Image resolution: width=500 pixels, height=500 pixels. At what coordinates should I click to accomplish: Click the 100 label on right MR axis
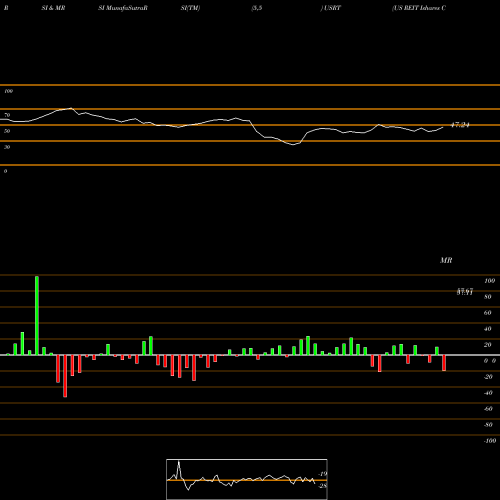489,281
